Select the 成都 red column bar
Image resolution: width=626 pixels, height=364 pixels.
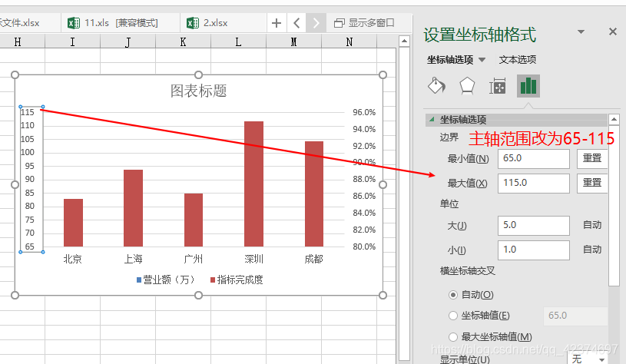(x=314, y=194)
